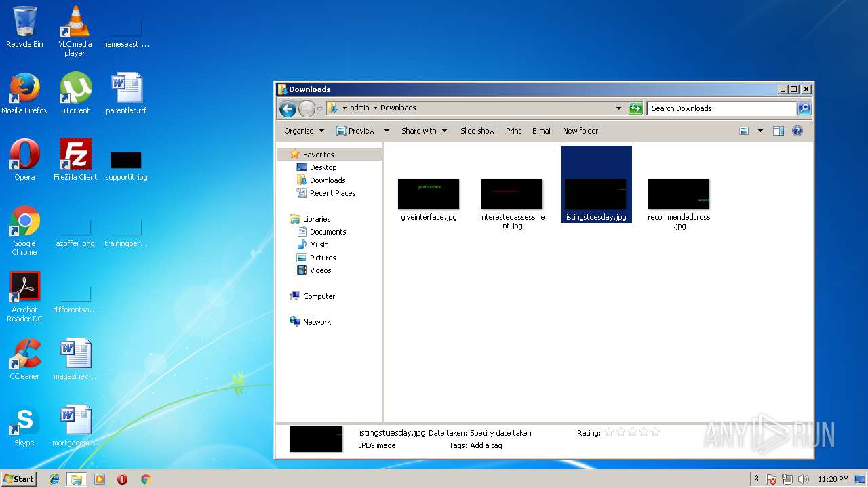The height and width of the screenshot is (488, 868).
Task: Click E-mail in the toolbar
Action: [542, 131]
